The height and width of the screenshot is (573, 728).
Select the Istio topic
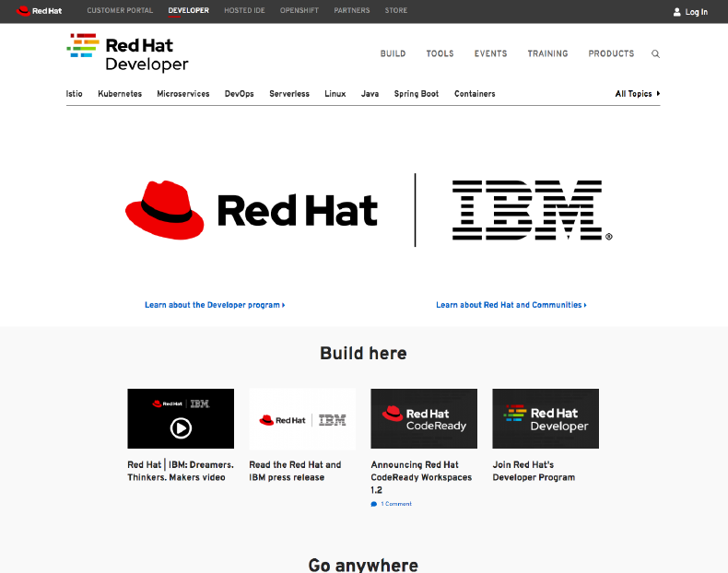click(75, 94)
